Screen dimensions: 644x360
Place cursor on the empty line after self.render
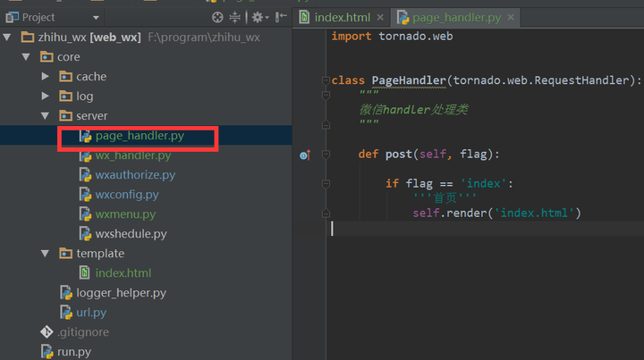click(x=485, y=229)
